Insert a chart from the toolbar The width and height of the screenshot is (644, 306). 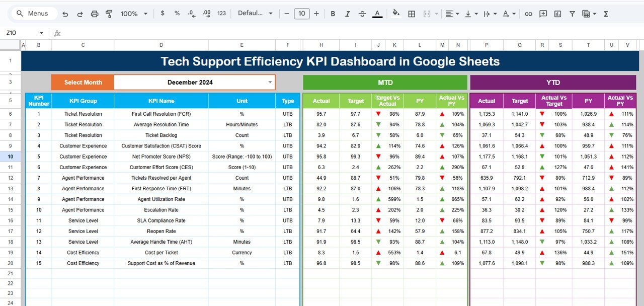point(557,14)
